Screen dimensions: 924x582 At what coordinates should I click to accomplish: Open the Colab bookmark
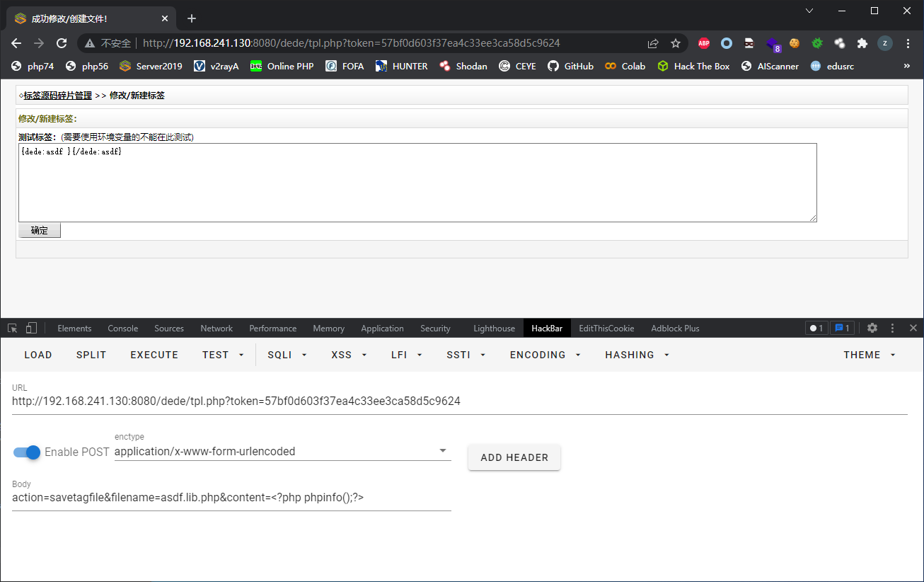pos(625,66)
